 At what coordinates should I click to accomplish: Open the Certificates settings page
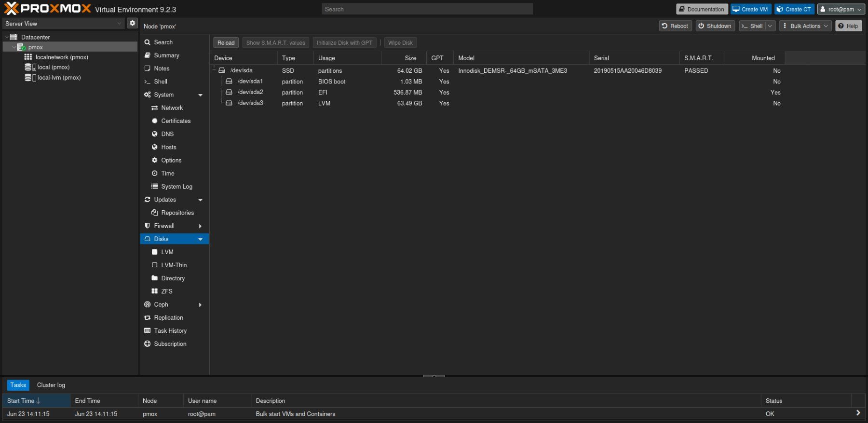point(176,121)
